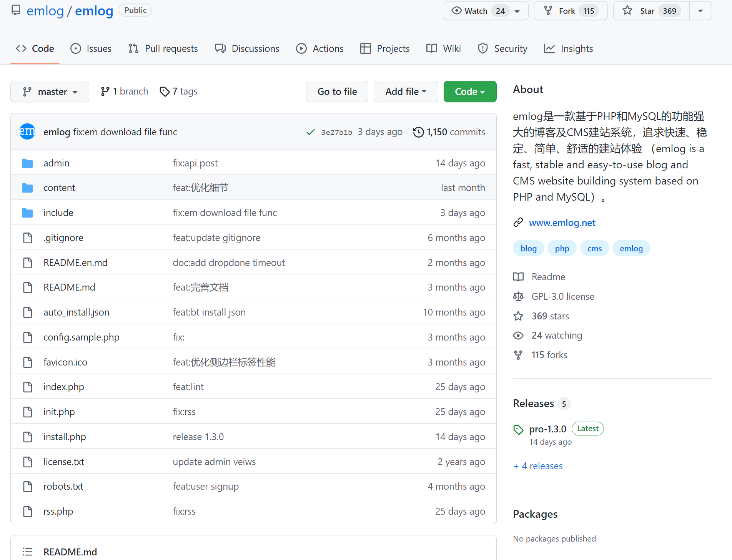Click the green commit status checkmark
The height and width of the screenshot is (560, 732).
[310, 132]
